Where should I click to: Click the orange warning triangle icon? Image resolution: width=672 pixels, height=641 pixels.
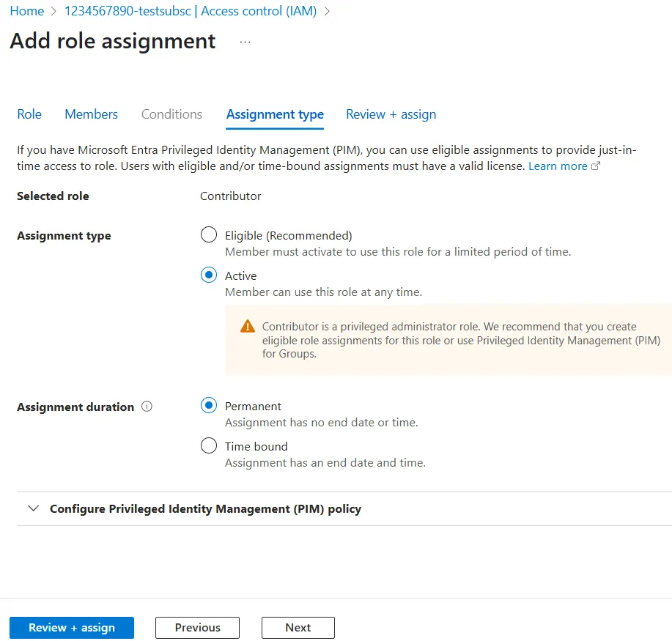(x=248, y=327)
